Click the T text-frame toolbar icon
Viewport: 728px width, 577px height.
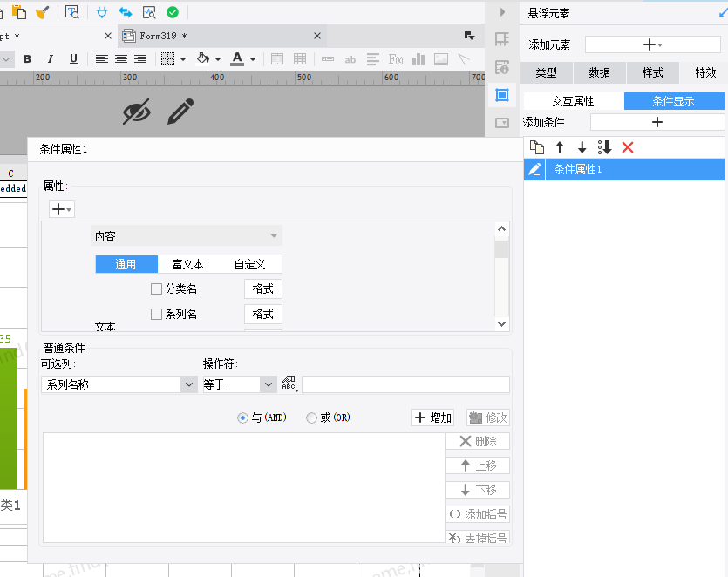(72, 12)
